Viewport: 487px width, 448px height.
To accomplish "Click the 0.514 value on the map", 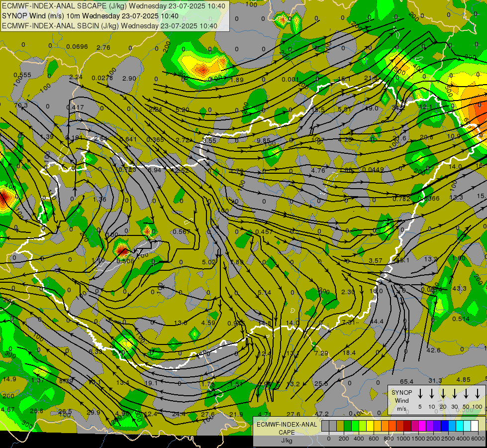I will 461,319.
